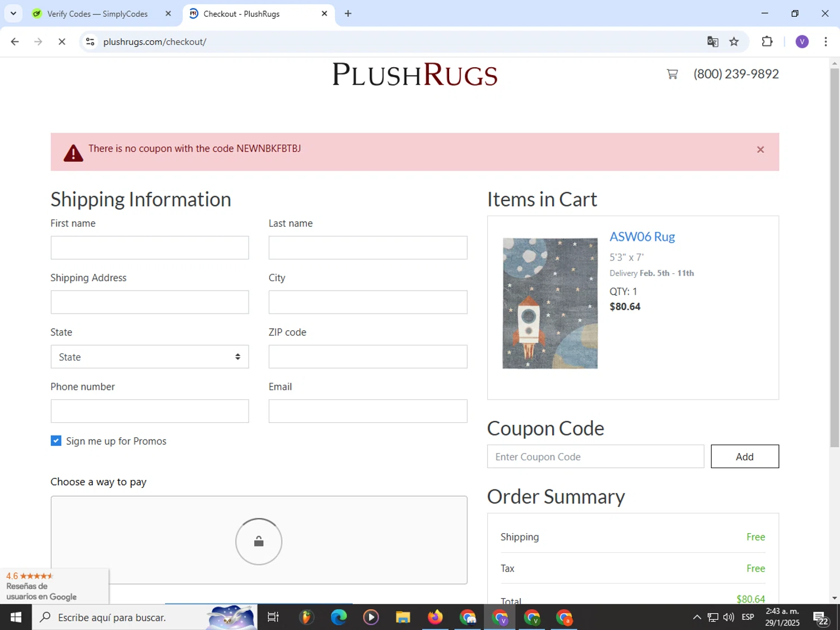Viewport: 840px width, 630px height.
Task: Open the Extensions puzzle icon
Action: click(x=767, y=41)
